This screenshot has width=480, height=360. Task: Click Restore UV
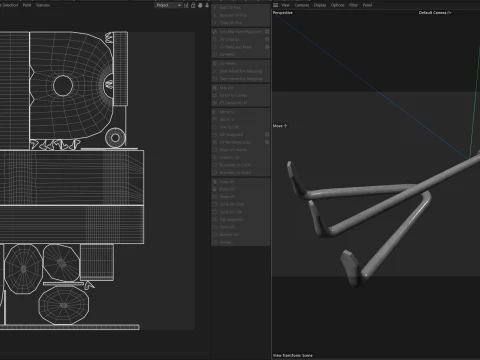pyautogui.click(x=240, y=235)
